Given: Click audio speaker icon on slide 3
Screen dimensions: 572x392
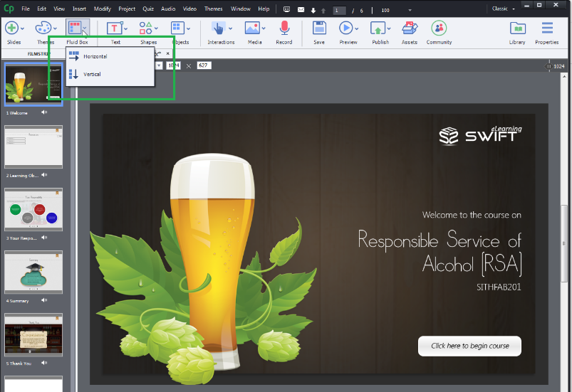Looking at the screenshot, I should click(44, 238).
